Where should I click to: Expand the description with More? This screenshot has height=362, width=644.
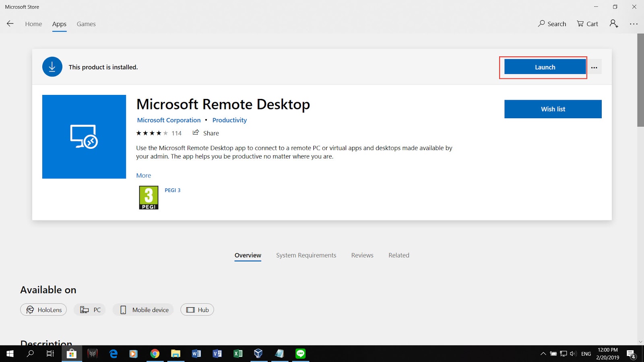point(144,175)
